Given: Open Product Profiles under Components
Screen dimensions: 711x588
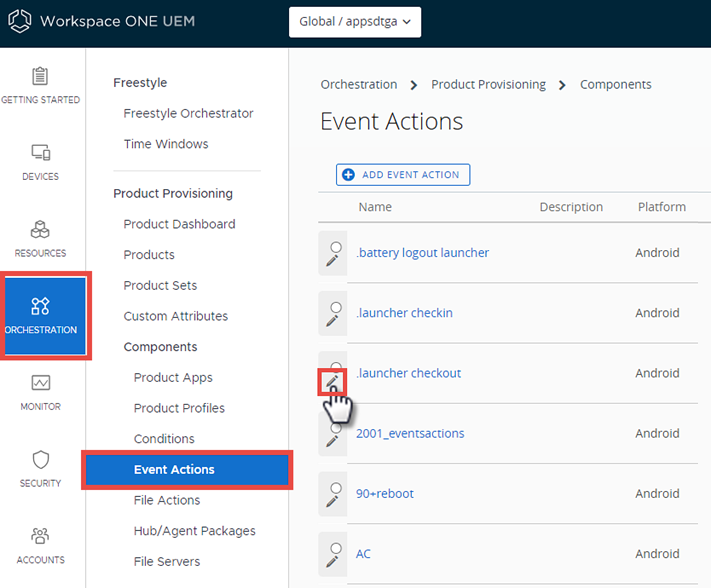Looking at the screenshot, I should coord(179,408).
